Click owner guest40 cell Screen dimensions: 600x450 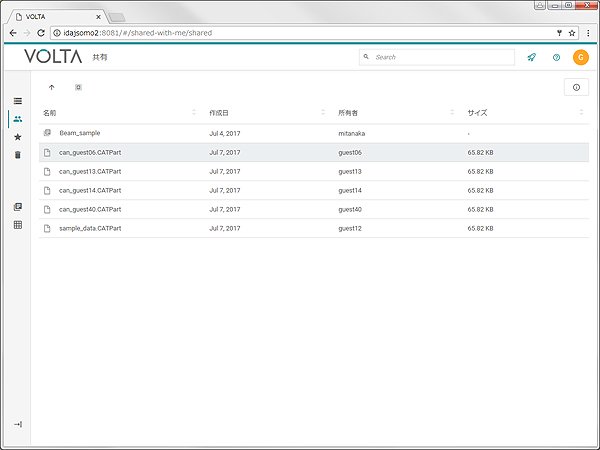[350, 209]
